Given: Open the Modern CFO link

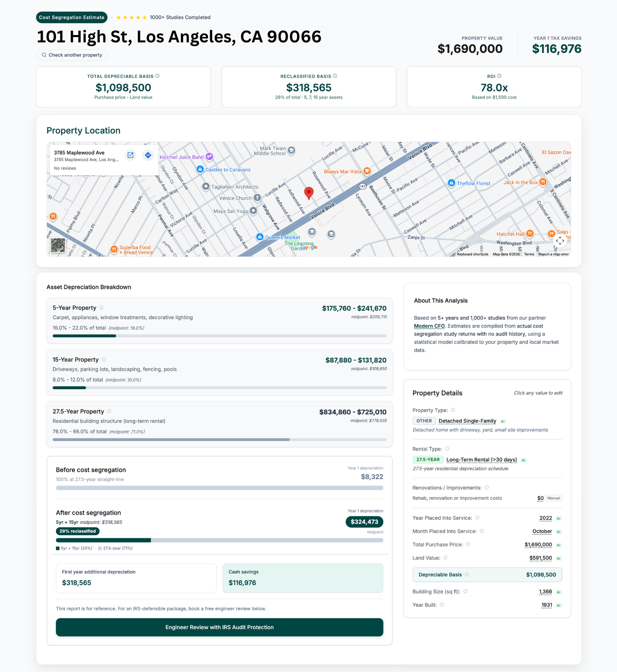Looking at the screenshot, I should pos(429,326).
